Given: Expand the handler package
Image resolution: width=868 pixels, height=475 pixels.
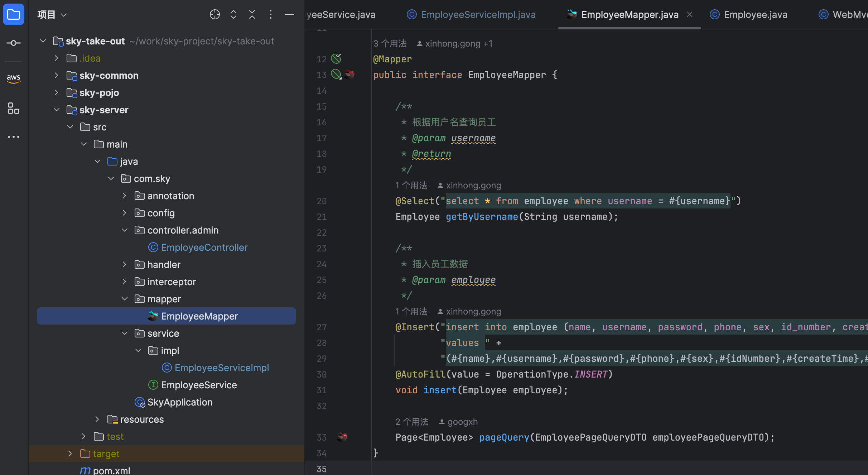Looking at the screenshot, I should pyautogui.click(x=125, y=264).
